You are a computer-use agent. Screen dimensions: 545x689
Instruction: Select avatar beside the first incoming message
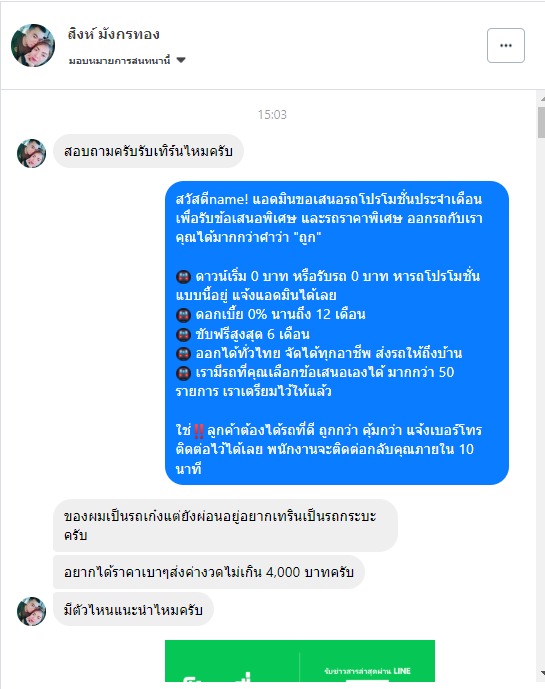coord(31,153)
